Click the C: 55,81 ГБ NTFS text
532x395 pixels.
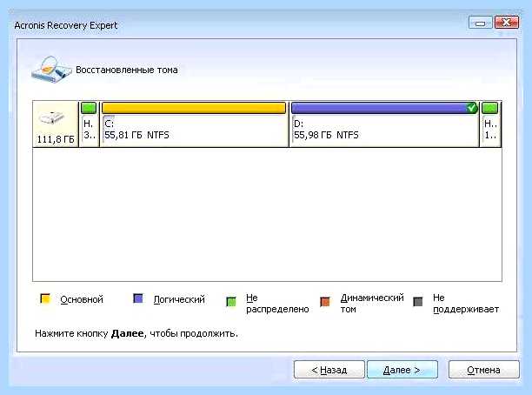(136, 130)
